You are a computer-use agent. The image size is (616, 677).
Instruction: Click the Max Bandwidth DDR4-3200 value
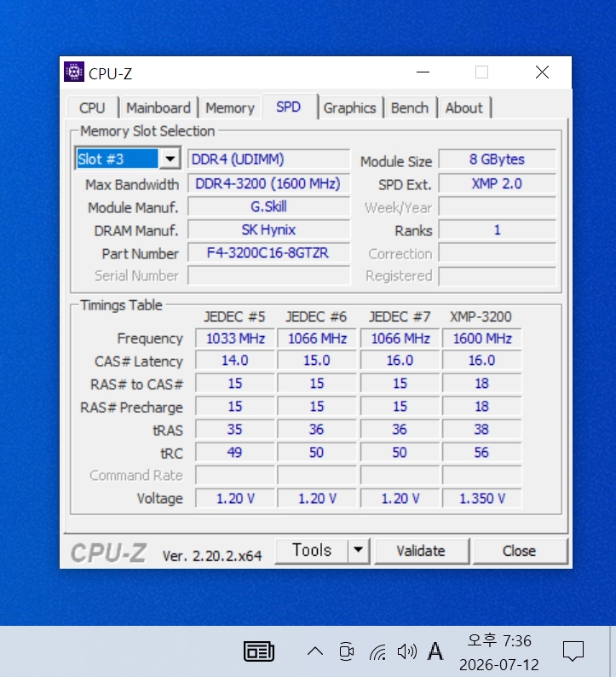[x=268, y=183]
